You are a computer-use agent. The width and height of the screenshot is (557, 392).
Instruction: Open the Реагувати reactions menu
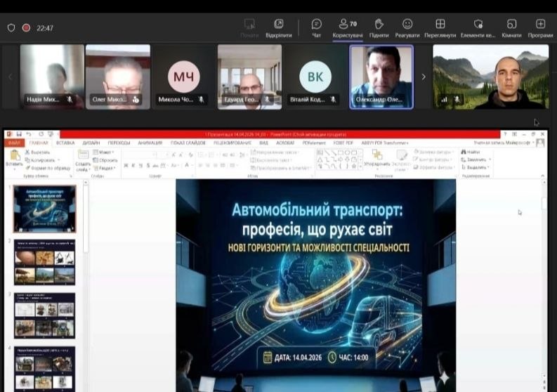pos(407,27)
